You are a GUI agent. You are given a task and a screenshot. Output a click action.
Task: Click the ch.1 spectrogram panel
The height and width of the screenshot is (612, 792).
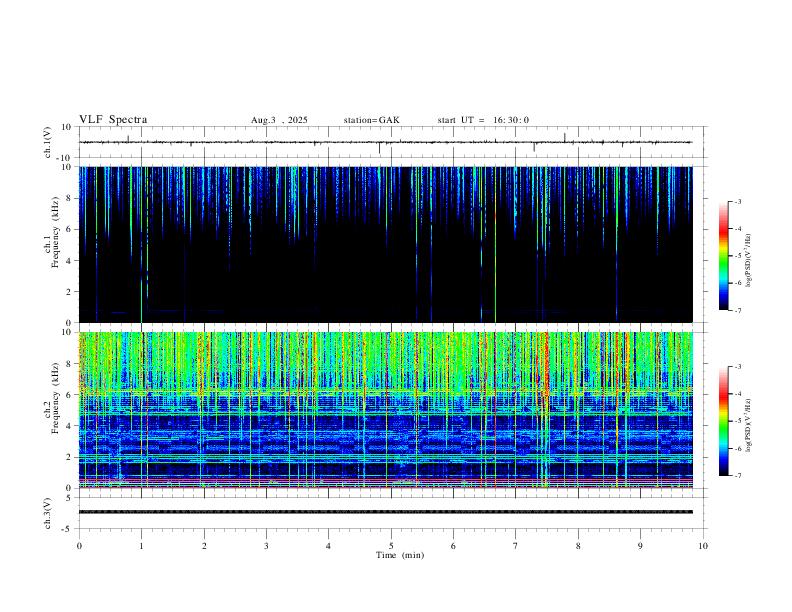pyautogui.click(x=385, y=244)
